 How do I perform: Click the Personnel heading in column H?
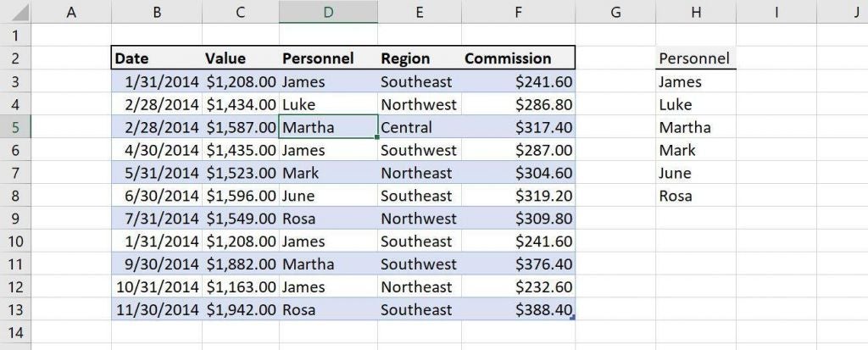[696, 58]
